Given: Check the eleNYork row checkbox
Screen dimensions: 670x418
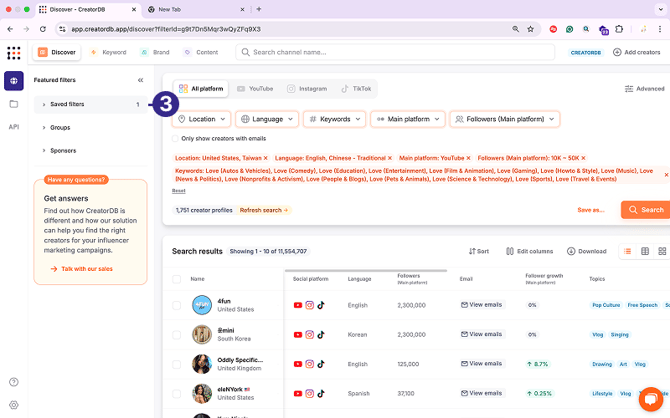Looking at the screenshot, I should (176, 394).
